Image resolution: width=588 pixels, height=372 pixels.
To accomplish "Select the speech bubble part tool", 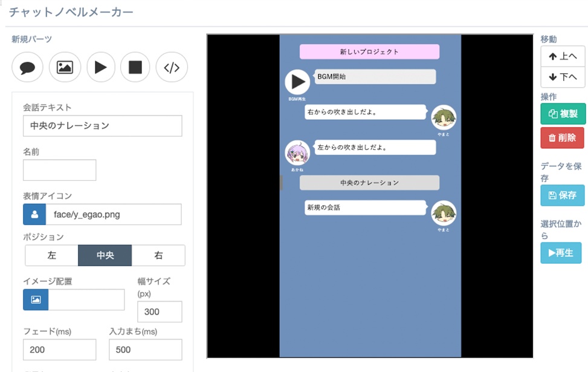I will (27, 67).
